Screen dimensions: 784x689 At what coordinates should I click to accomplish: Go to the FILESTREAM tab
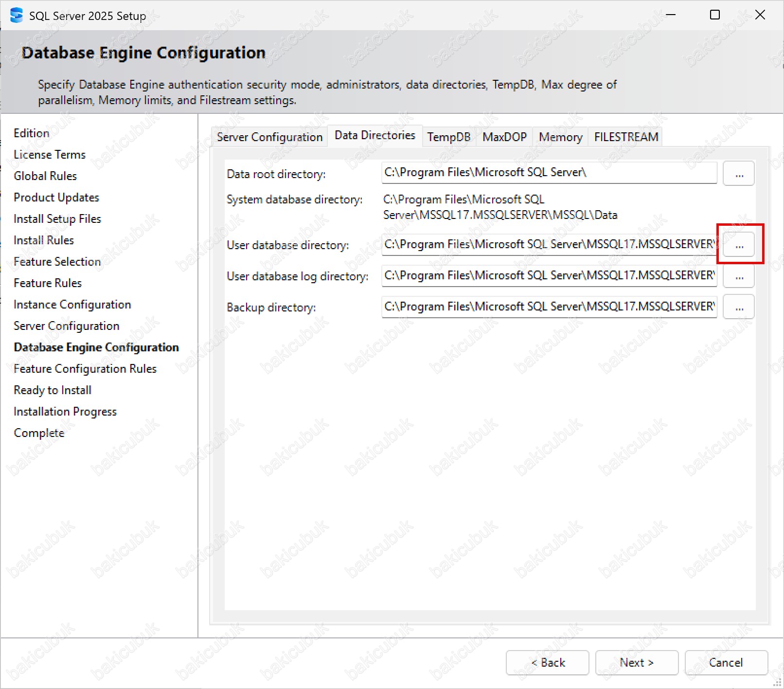tap(626, 137)
